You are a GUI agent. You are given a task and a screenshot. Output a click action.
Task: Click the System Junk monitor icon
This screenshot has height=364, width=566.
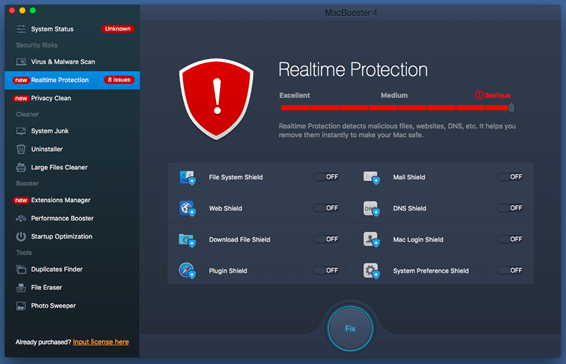(x=21, y=131)
